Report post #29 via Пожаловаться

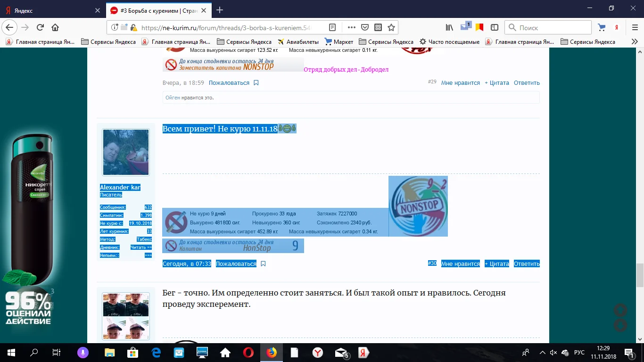[x=229, y=83]
